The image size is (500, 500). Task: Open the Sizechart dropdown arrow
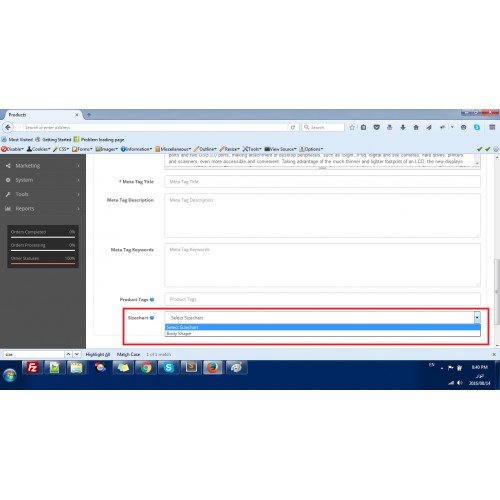(x=477, y=318)
